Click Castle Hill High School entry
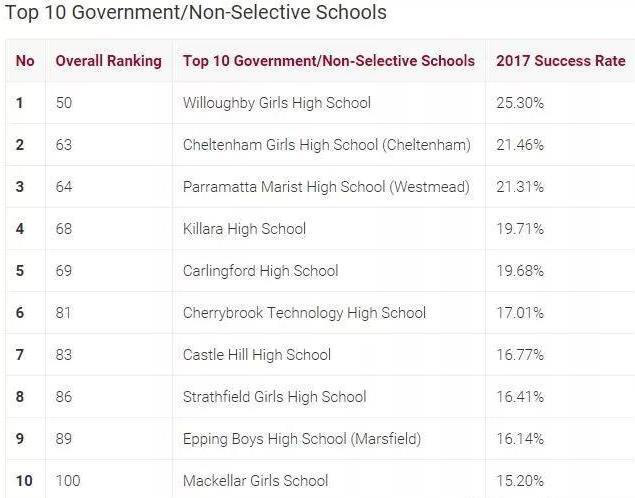Viewport: 635px width, 498px height. tap(257, 355)
